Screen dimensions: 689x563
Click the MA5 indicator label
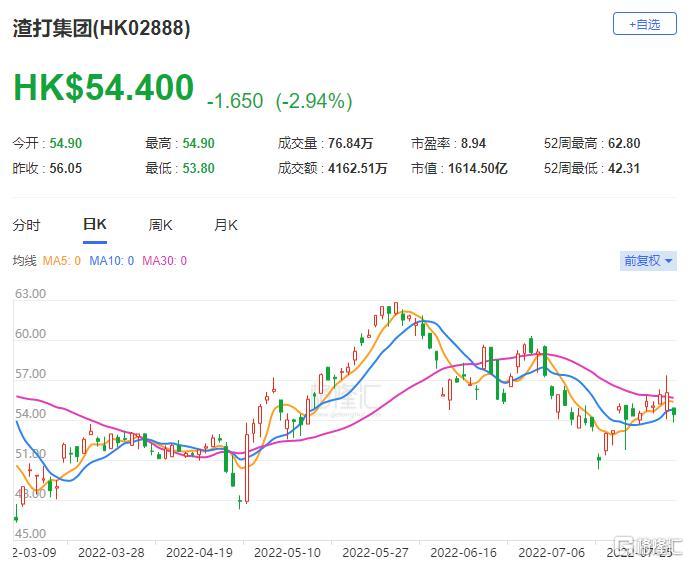62,261
